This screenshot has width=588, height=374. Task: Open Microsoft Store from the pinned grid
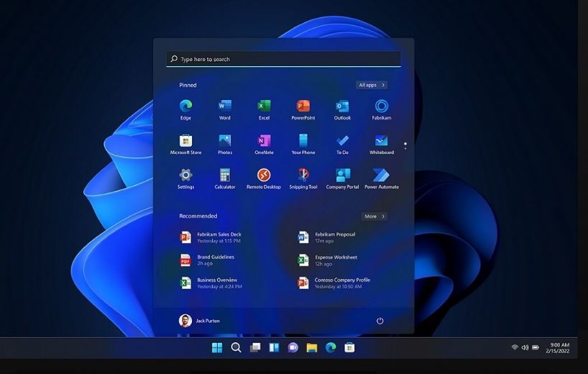[x=185, y=145]
